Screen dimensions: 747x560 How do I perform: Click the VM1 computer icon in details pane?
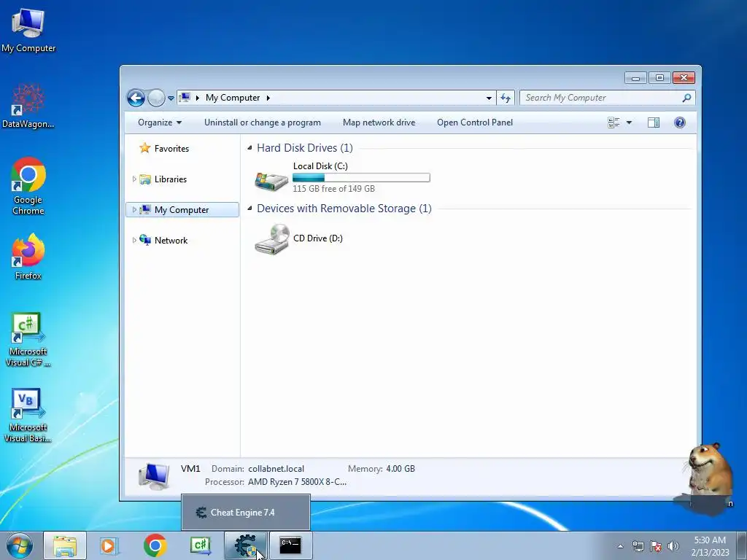154,475
